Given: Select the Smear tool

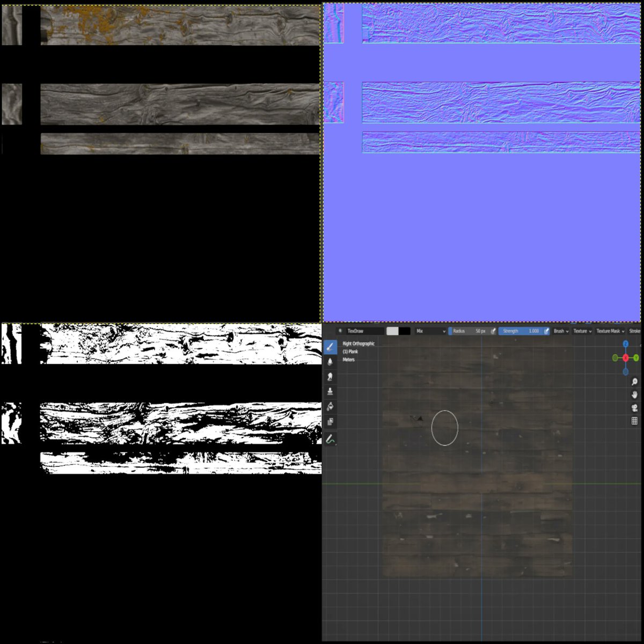Looking at the screenshot, I should pyautogui.click(x=331, y=376).
